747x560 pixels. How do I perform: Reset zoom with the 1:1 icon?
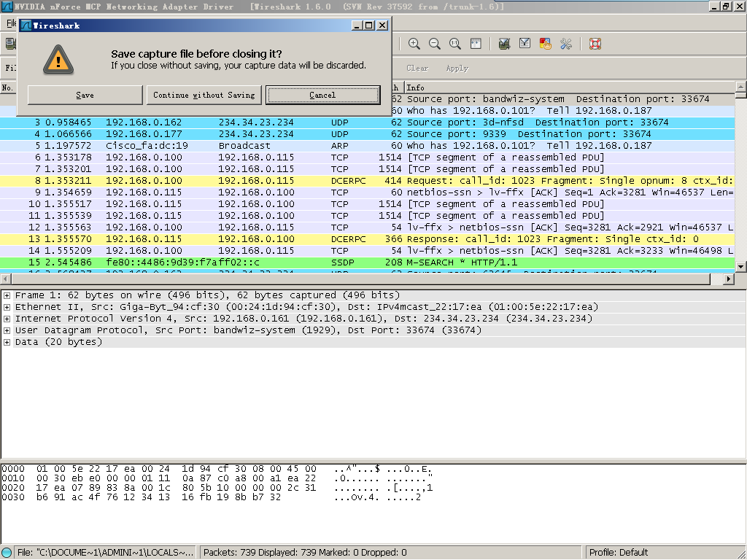(x=455, y=44)
